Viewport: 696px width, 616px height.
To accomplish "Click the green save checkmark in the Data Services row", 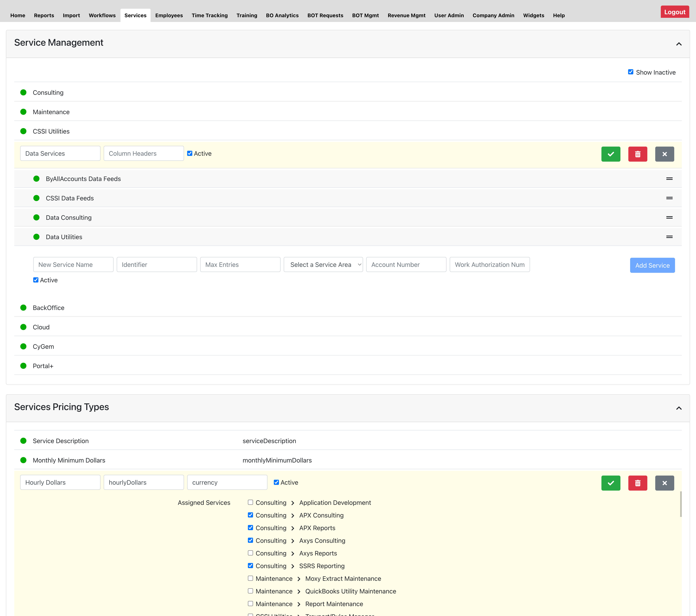I will [x=611, y=154].
